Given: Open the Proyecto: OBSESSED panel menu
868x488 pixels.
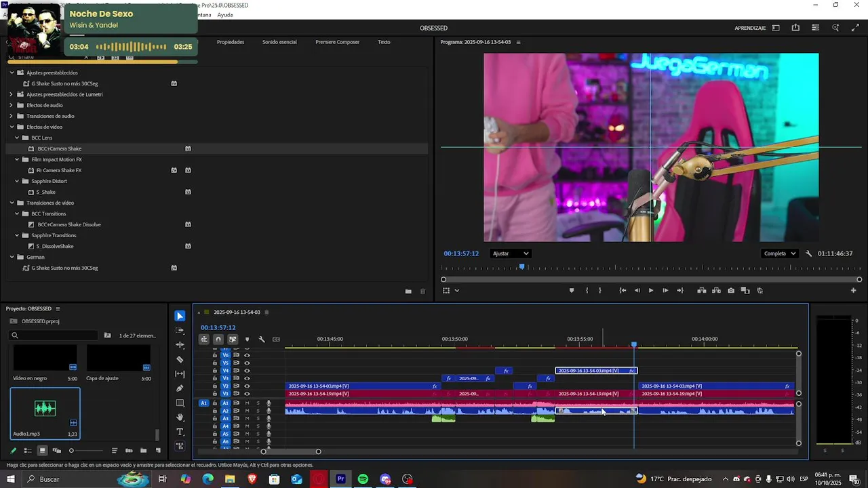Looking at the screenshot, I should point(58,308).
